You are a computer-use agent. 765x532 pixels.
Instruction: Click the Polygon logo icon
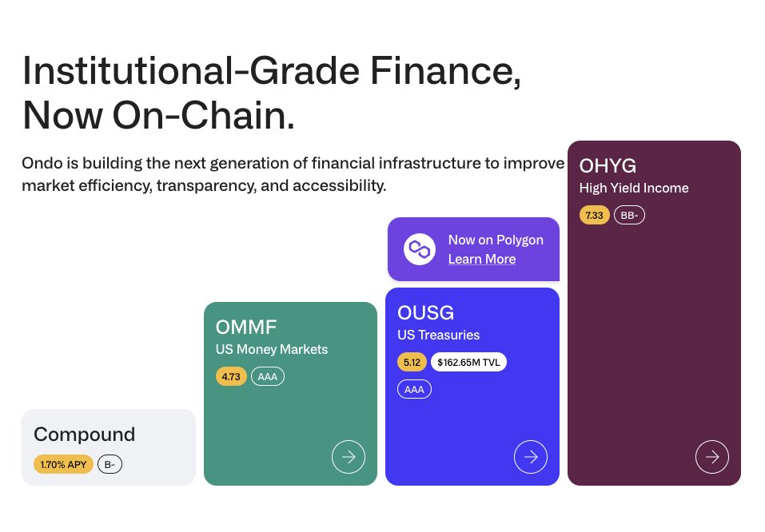pyautogui.click(x=418, y=249)
